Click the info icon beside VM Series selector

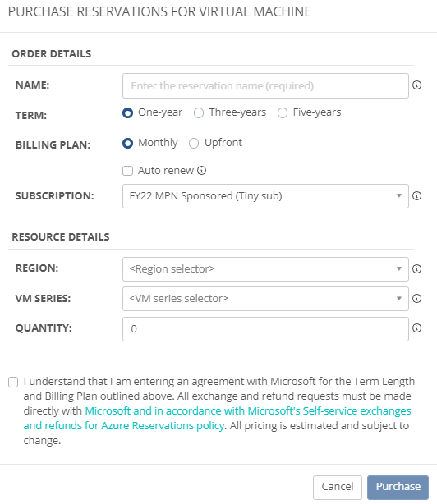(x=416, y=299)
